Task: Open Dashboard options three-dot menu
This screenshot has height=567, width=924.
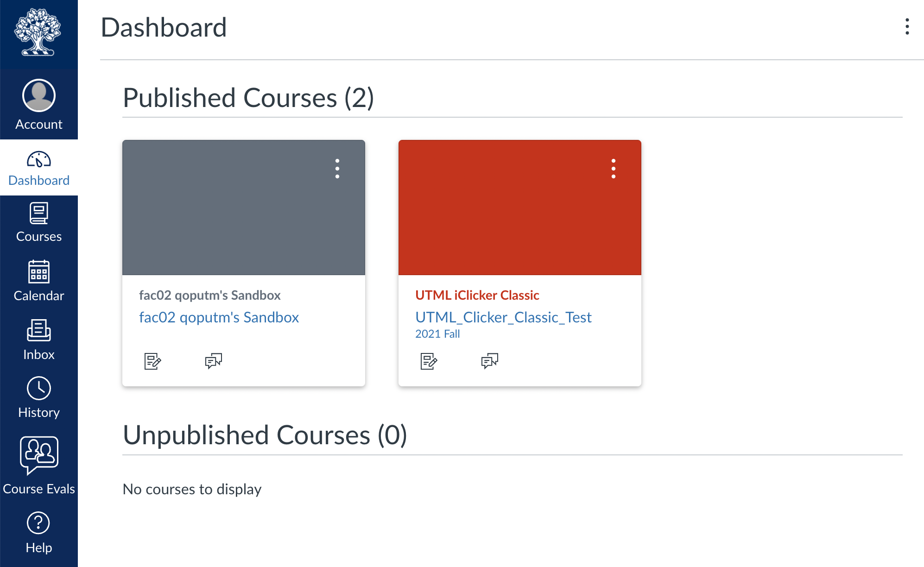Action: (x=907, y=27)
